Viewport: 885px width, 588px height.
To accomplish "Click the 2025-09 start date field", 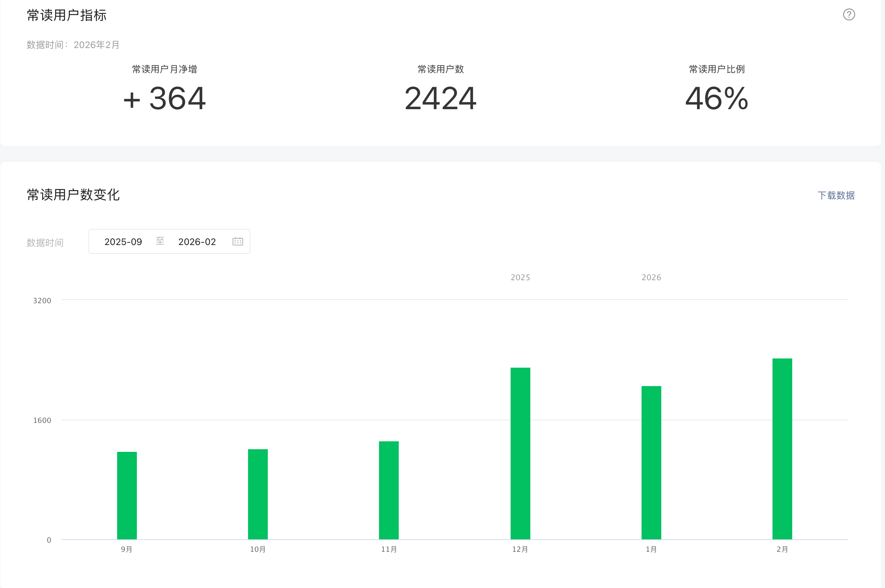I will pyautogui.click(x=123, y=242).
